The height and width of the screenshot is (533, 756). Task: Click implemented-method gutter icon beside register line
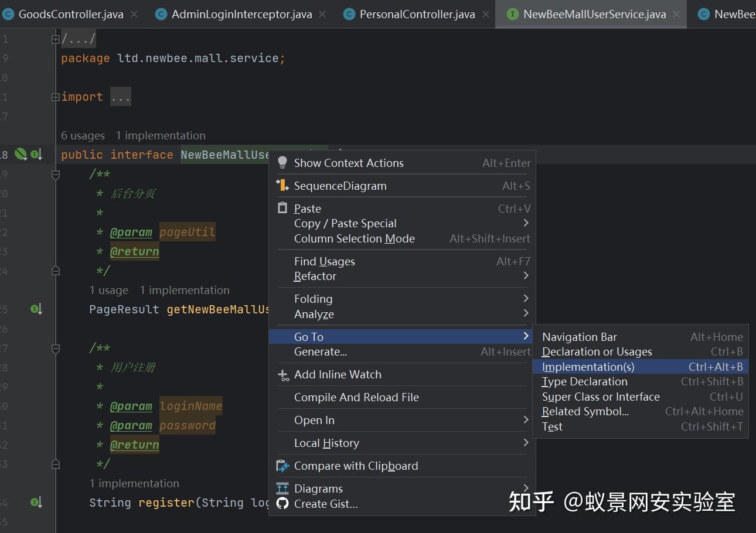pos(36,503)
